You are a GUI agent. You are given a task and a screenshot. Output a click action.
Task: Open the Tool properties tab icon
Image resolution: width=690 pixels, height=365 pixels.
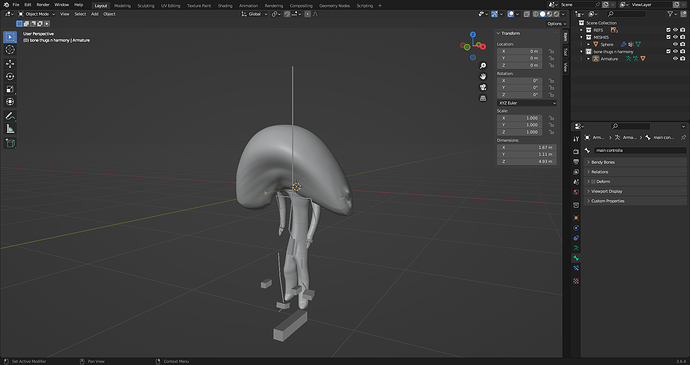[x=576, y=139]
